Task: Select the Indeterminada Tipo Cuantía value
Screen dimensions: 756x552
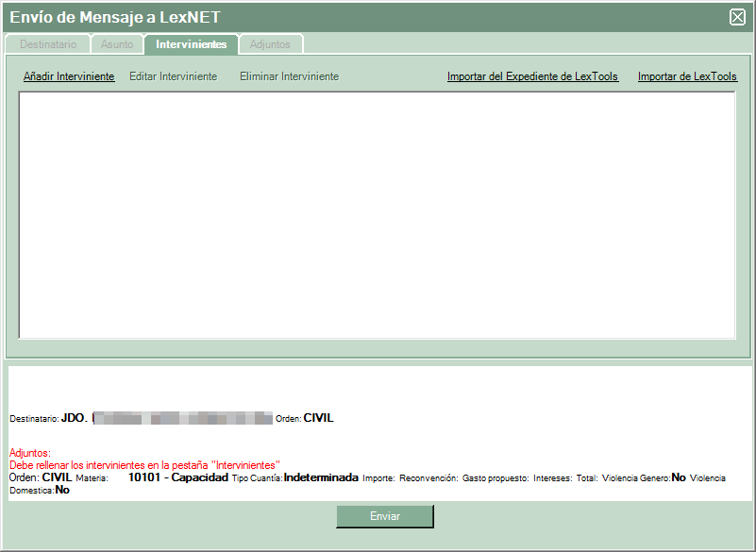Action: click(321, 477)
